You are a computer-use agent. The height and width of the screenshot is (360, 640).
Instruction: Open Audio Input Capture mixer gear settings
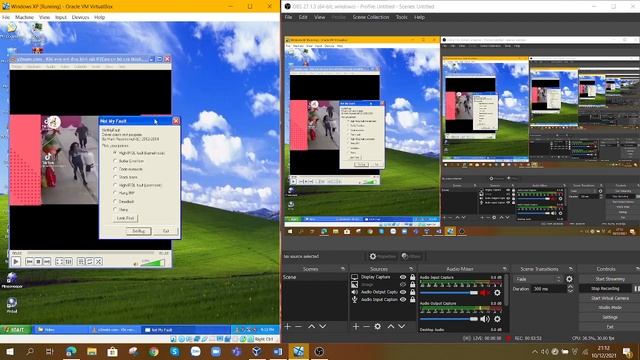click(x=497, y=293)
